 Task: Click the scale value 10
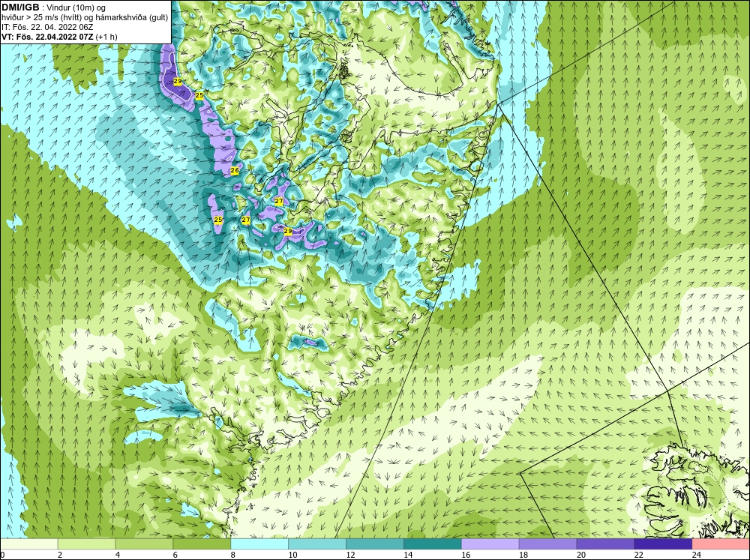click(292, 555)
